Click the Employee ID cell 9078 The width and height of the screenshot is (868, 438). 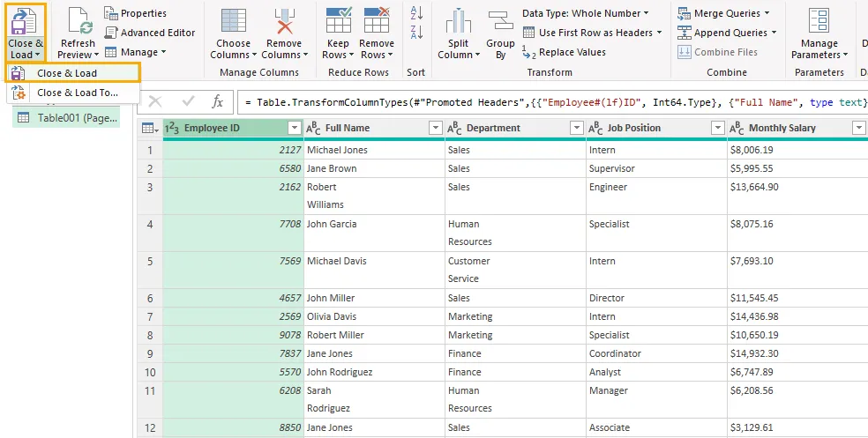[x=233, y=335]
